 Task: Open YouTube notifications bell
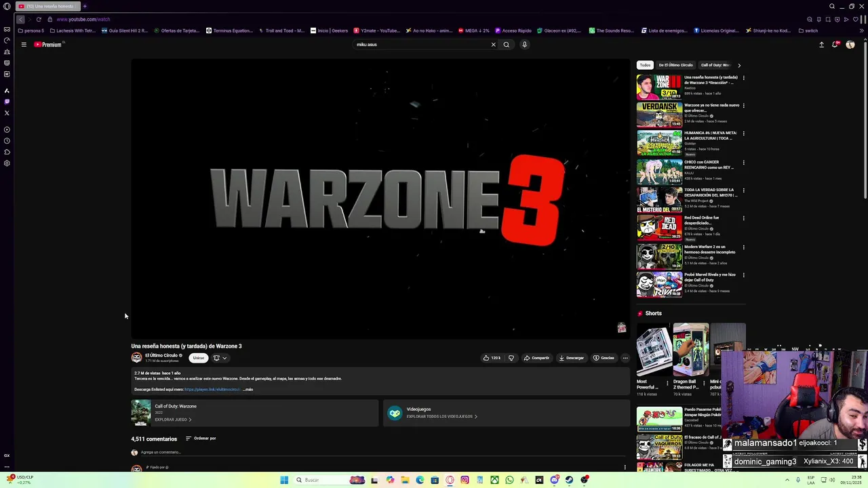835,45
